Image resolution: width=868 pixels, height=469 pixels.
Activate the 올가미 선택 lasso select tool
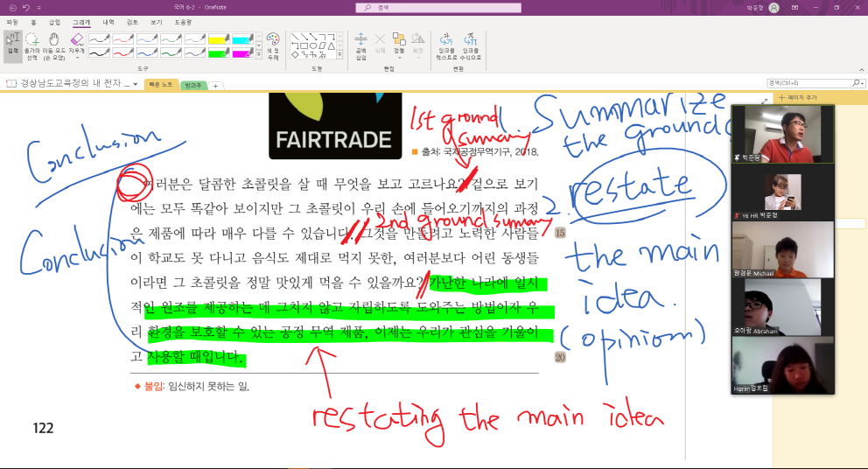[32, 46]
